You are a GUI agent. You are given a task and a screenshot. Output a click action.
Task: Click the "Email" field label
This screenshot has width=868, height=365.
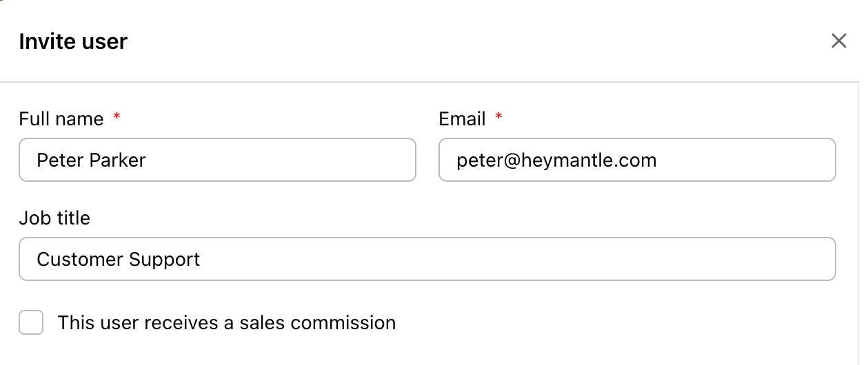tap(462, 119)
